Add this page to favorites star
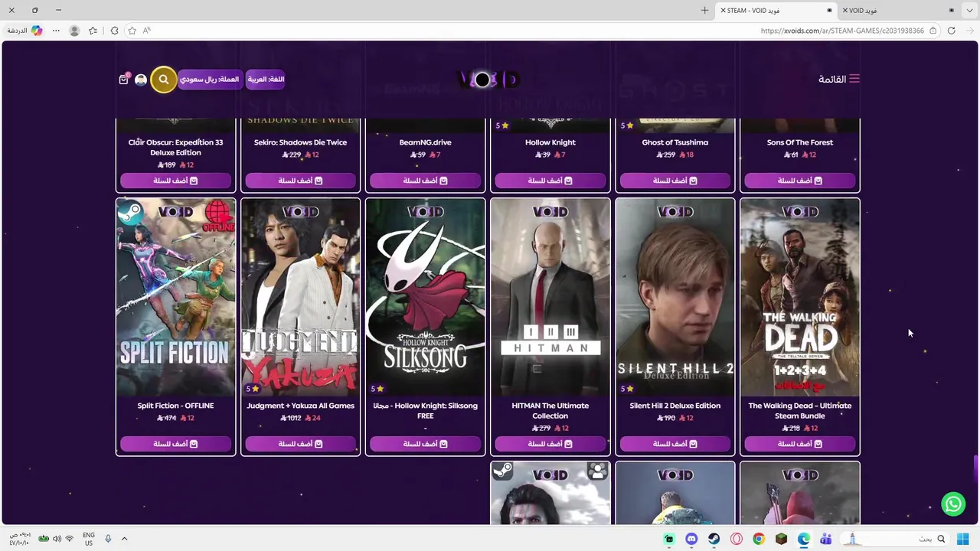This screenshot has width=980, height=551. (132, 31)
